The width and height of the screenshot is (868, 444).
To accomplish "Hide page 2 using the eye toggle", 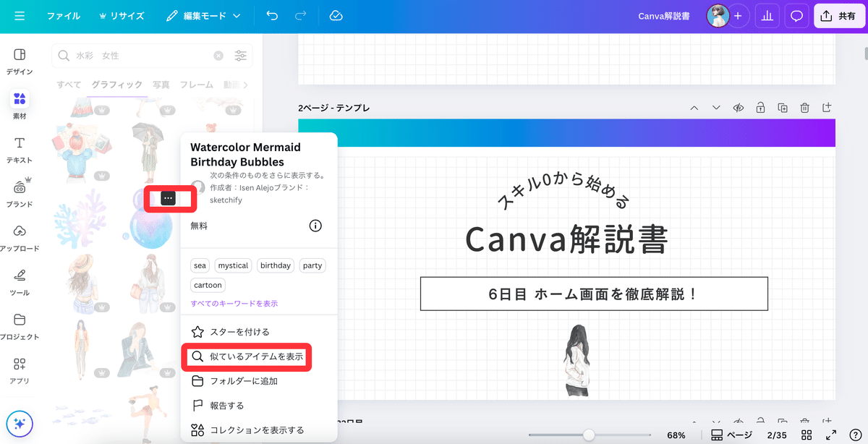I will pyautogui.click(x=738, y=107).
